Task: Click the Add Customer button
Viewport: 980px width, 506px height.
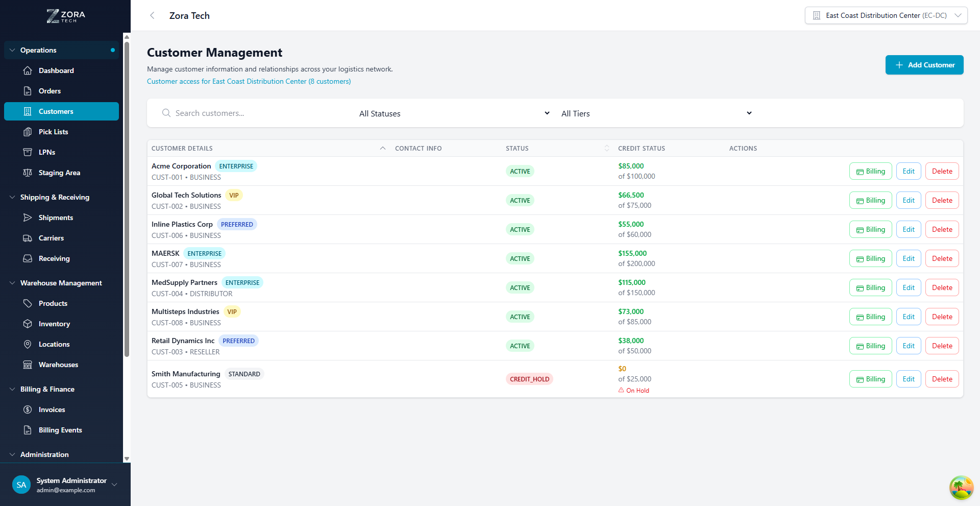Action: click(924, 65)
